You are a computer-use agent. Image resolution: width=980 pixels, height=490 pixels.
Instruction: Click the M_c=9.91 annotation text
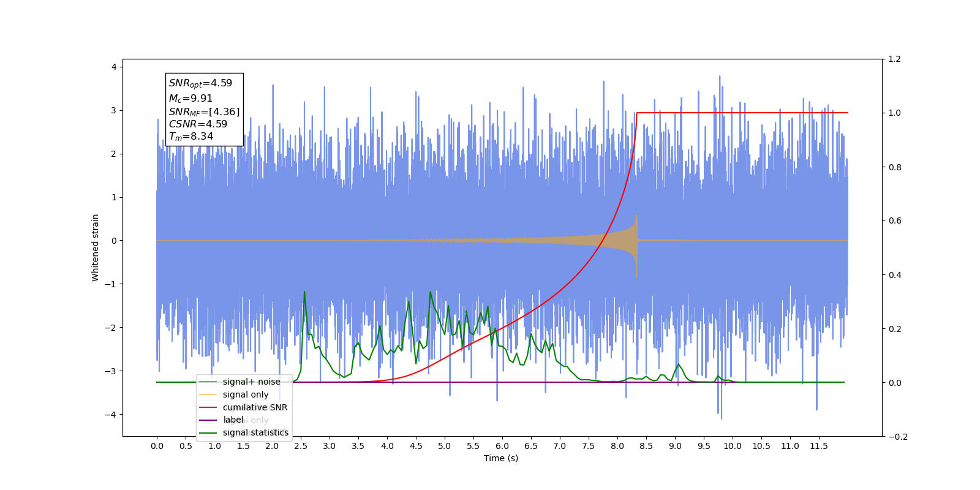pos(190,98)
